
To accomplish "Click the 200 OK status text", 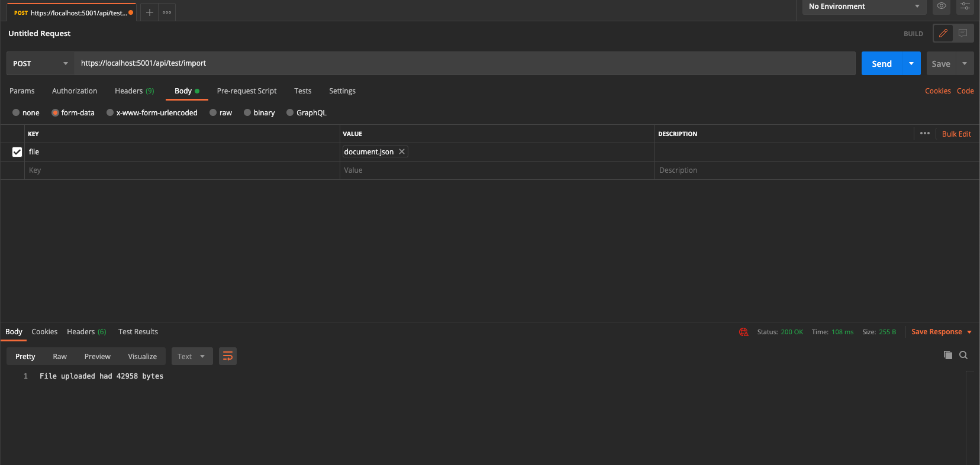I will coord(792,332).
